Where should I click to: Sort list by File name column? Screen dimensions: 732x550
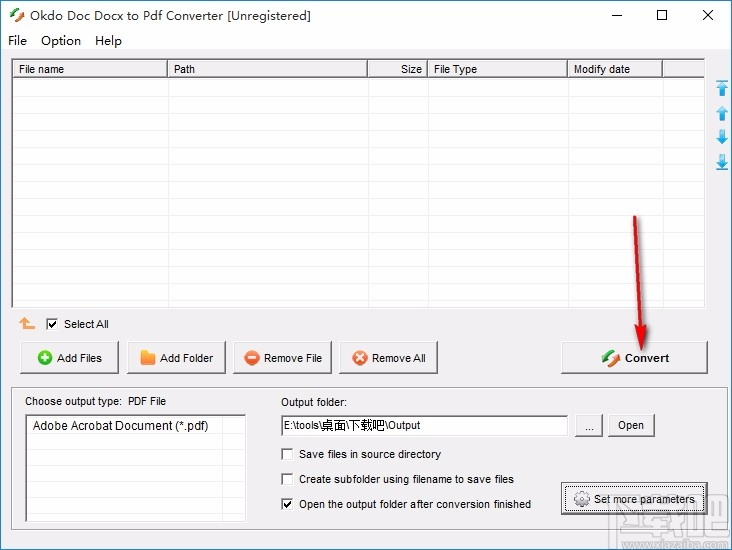(90, 69)
